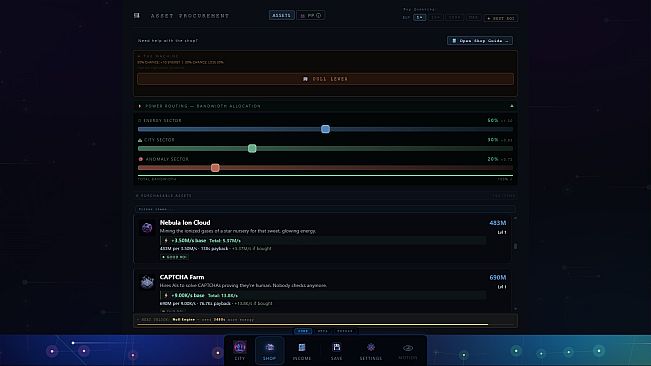Viewport: 651px width, 366px height.
Task: Open the Income panel icon
Action: point(302,350)
